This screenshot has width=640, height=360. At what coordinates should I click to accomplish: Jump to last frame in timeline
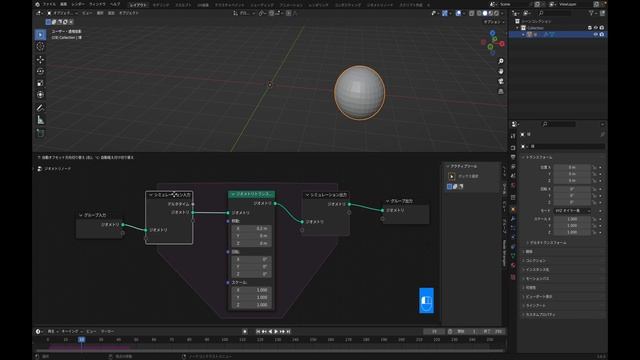(x=288, y=331)
